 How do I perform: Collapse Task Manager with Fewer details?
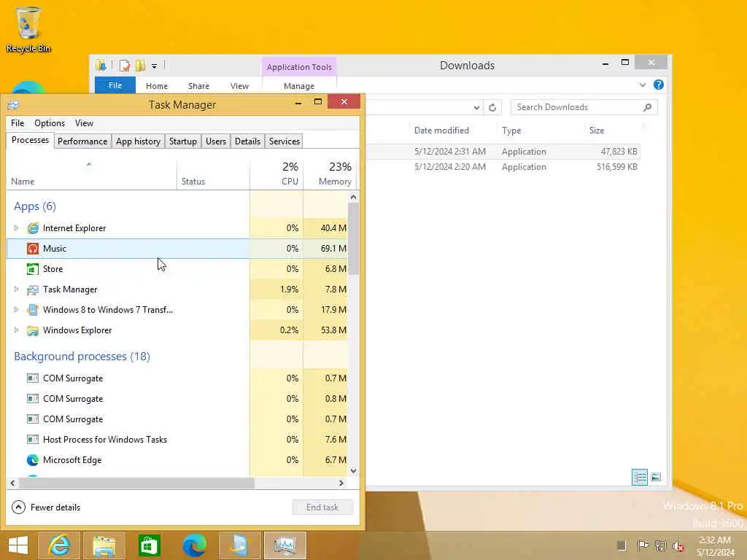click(46, 507)
